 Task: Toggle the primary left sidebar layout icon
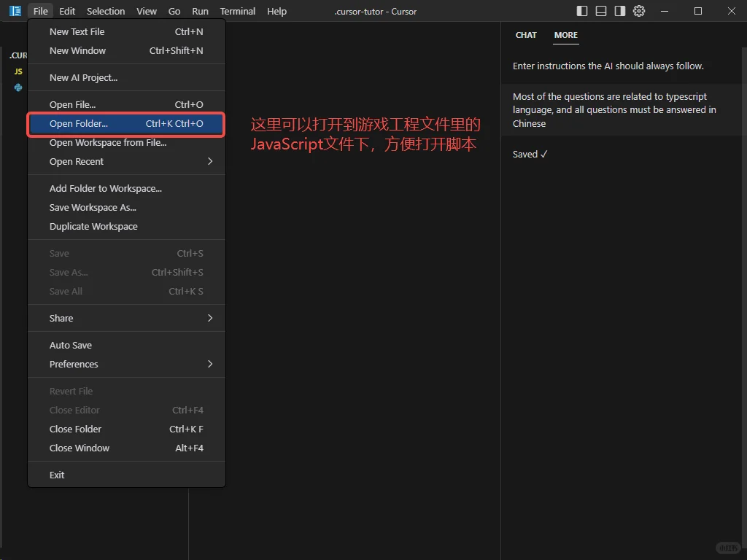coord(581,11)
